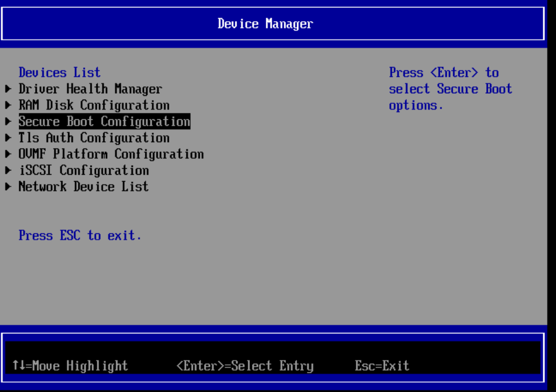
Task: Click the triangle next to RAM Disk Configuration
Action: point(8,105)
